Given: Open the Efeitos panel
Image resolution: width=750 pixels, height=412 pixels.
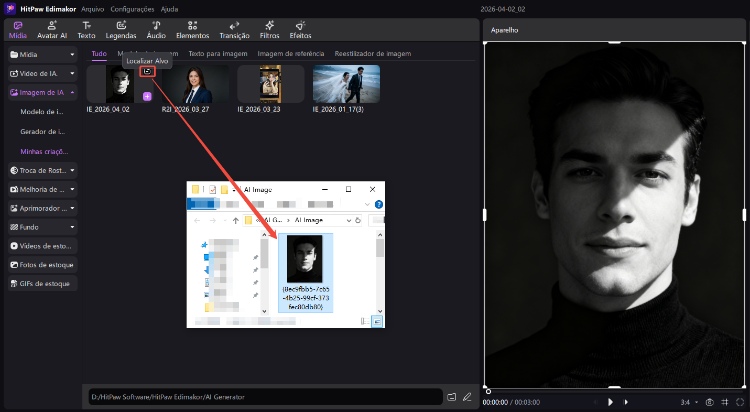Looking at the screenshot, I should (300, 29).
